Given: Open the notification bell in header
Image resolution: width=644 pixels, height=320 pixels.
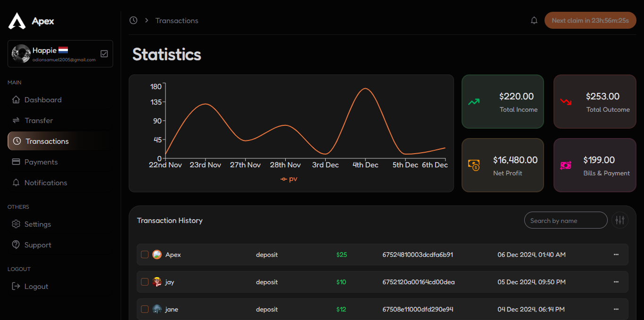Looking at the screenshot, I should (534, 20).
